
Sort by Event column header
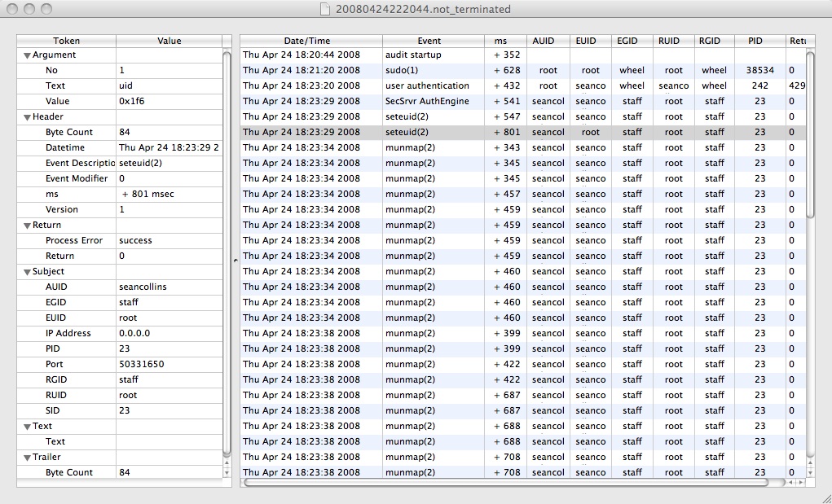433,41
